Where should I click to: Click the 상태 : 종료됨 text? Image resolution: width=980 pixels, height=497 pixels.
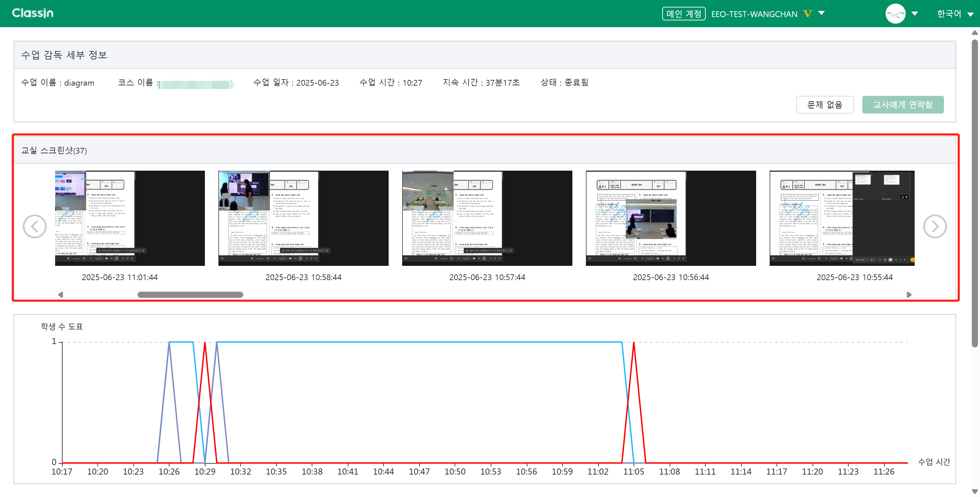coord(565,83)
